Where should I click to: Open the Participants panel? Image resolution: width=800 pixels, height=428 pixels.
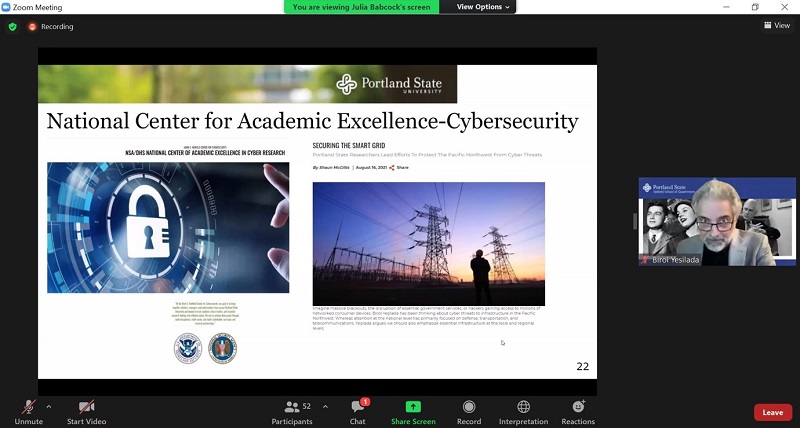click(292, 412)
